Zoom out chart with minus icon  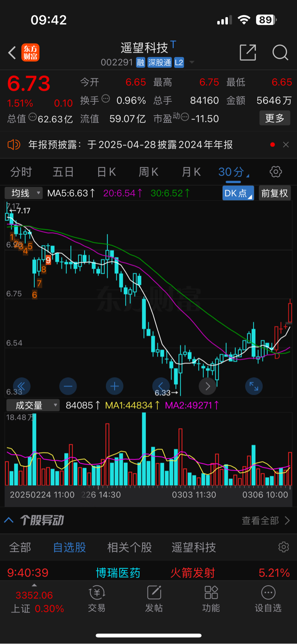[68, 386]
